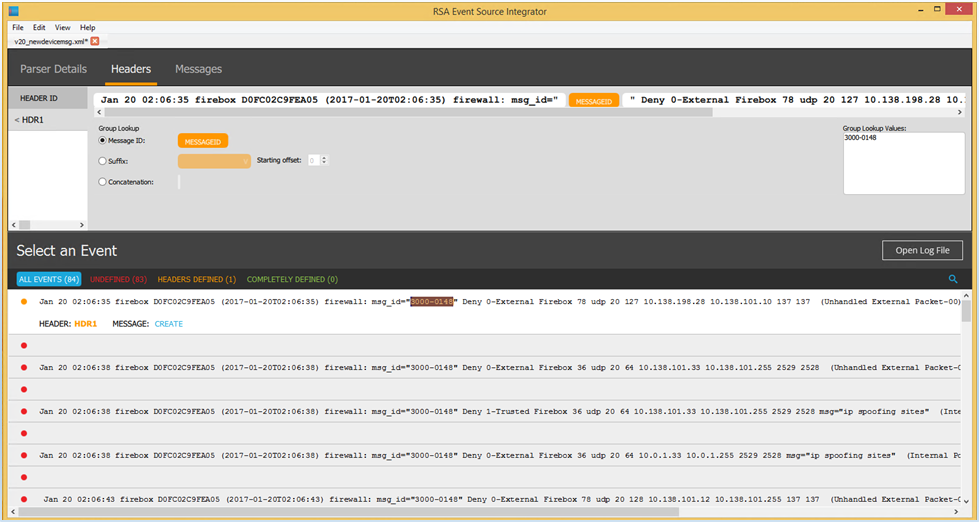The width and height of the screenshot is (979, 522).
Task: Maximize the RSA Event Source Integrator window
Action: 937,9
